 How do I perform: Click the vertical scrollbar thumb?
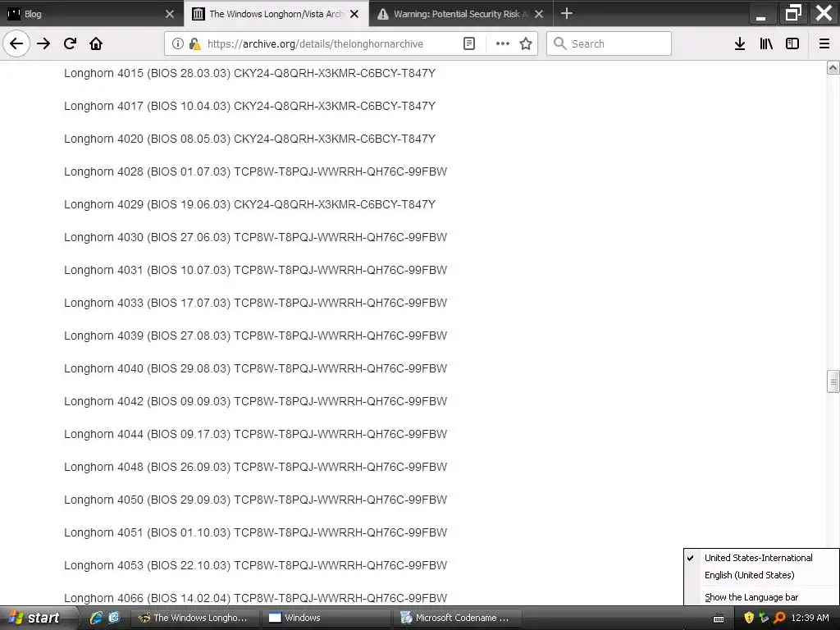point(833,381)
